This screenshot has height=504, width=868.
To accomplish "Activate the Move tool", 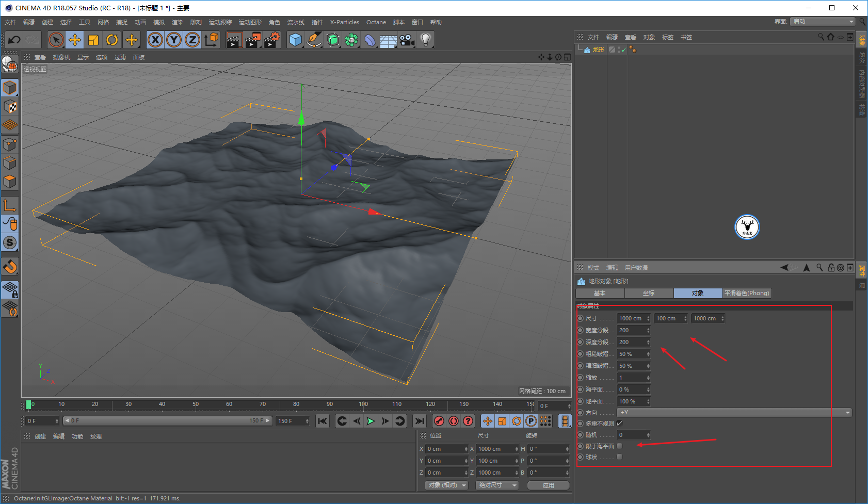I will point(75,40).
